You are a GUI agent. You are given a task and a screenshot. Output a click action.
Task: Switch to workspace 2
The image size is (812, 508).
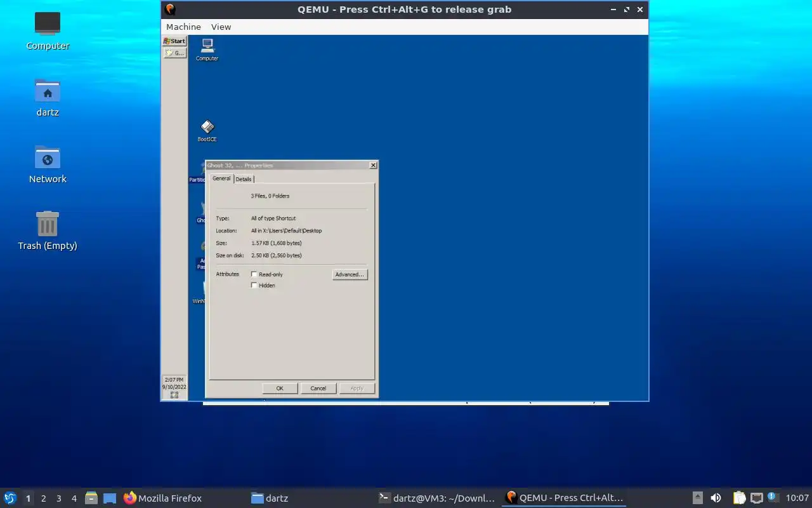[x=43, y=498]
